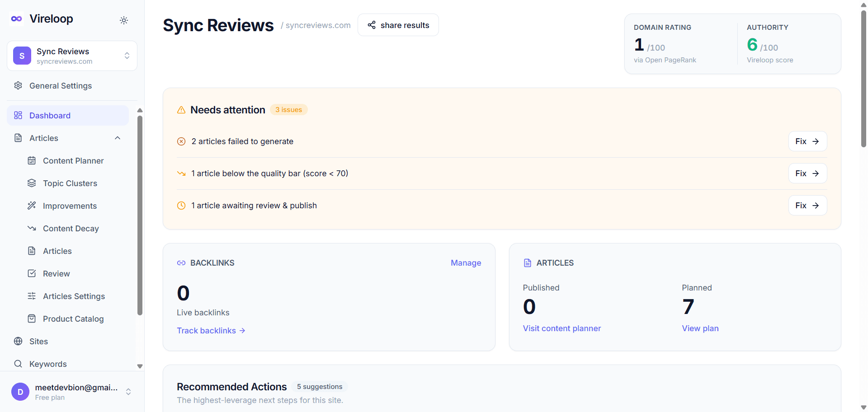
Task: Click the Track backlinks link
Action: (x=211, y=331)
